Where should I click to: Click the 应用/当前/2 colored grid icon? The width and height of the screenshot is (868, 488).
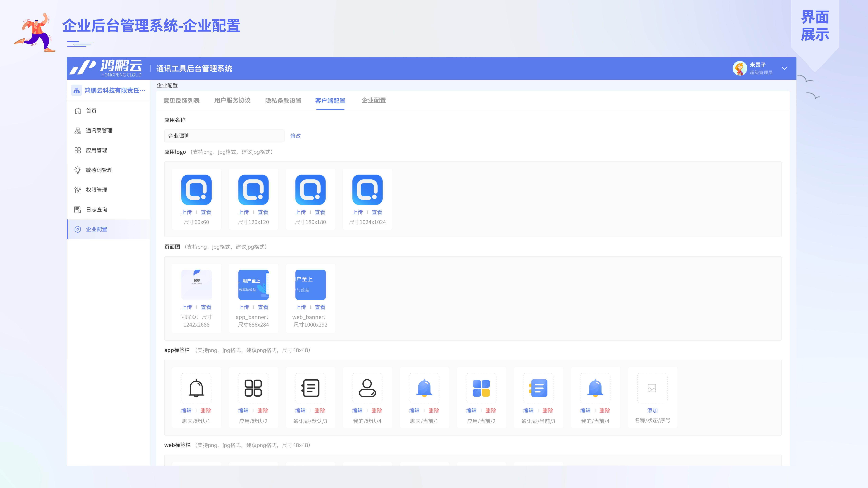coord(481,388)
